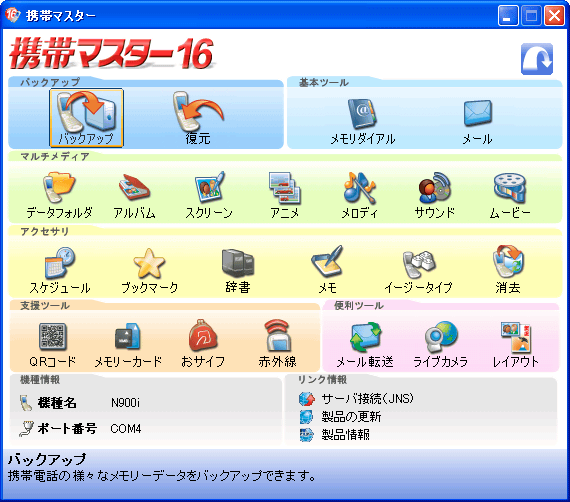Open the データフォルダ tool
Image resolution: width=570 pixels, height=502 pixels.
tap(59, 196)
